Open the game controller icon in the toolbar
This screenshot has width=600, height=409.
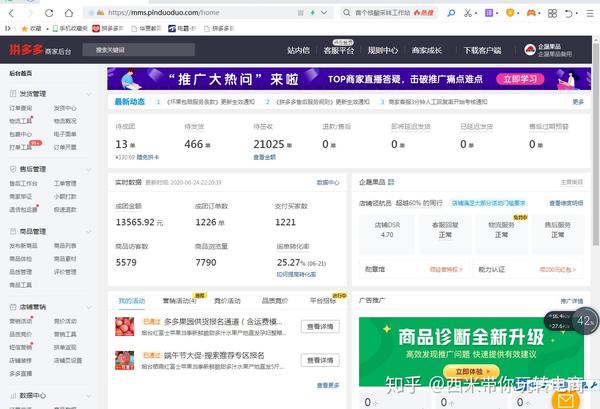531,13
